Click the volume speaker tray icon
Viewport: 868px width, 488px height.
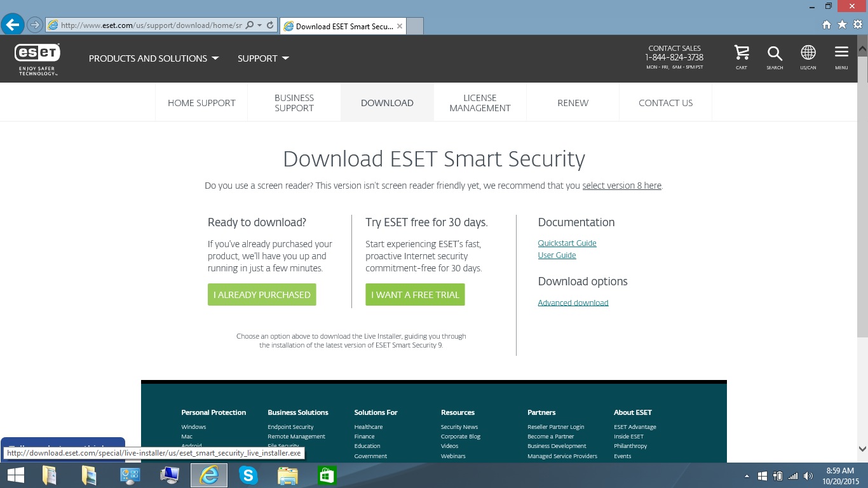click(x=808, y=475)
